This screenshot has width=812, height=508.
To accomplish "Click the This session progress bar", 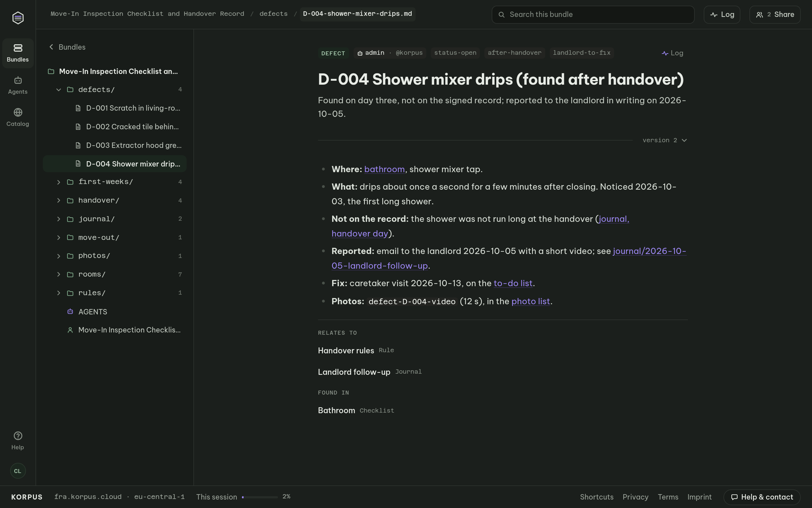I will click(x=260, y=497).
